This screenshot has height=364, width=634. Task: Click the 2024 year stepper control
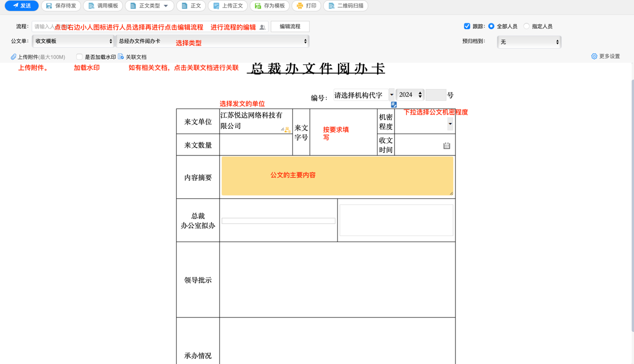pyautogui.click(x=420, y=94)
